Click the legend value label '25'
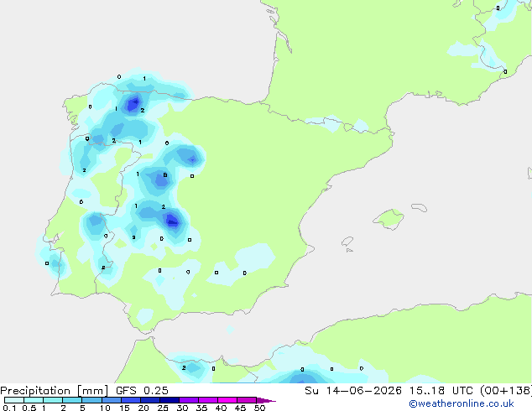The image size is (532, 411). 163,408
